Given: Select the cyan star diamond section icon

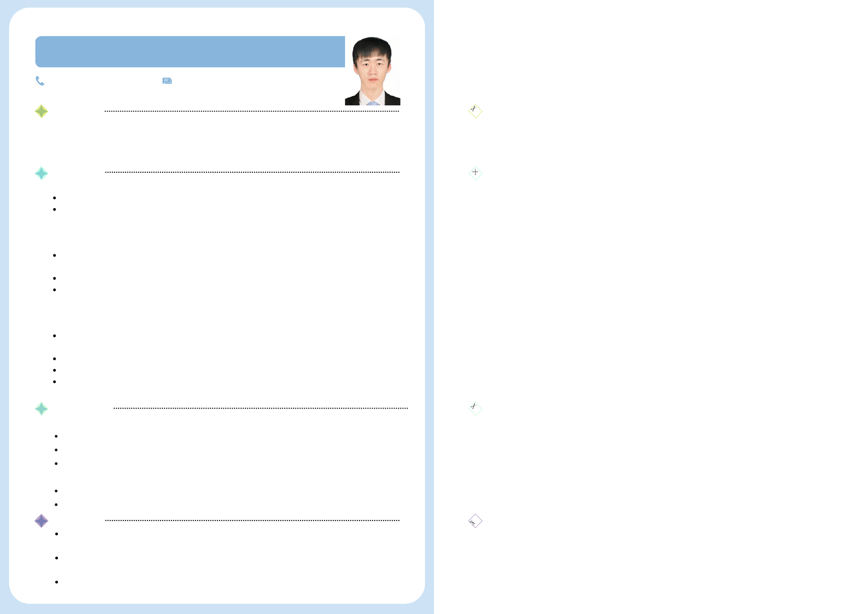Looking at the screenshot, I should [41, 173].
